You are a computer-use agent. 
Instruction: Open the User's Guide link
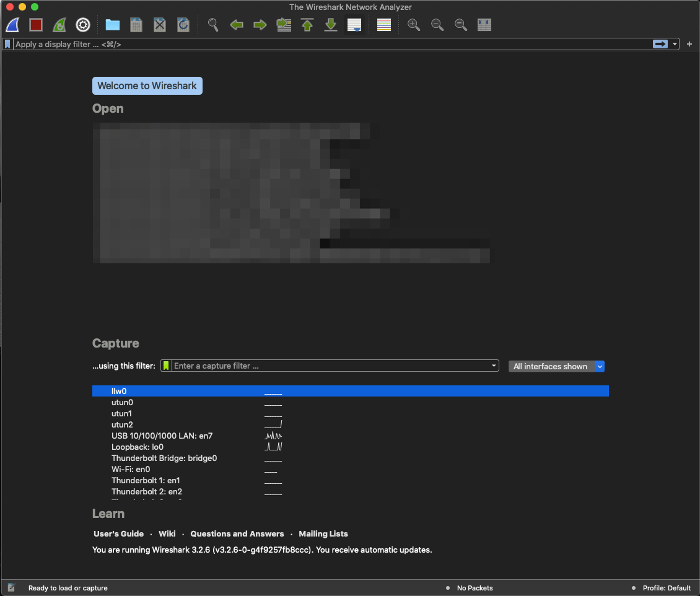click(x=119, y=534)
